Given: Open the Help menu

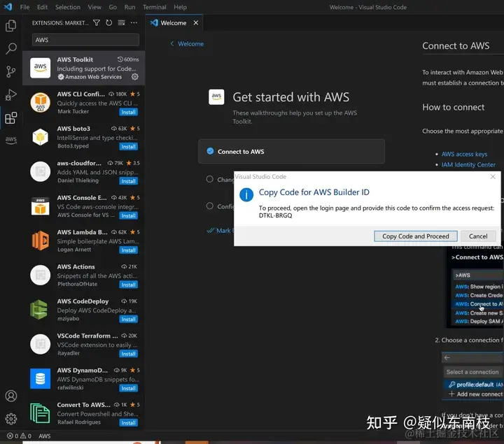Looking at the screenshot, I should pos(180,7).
